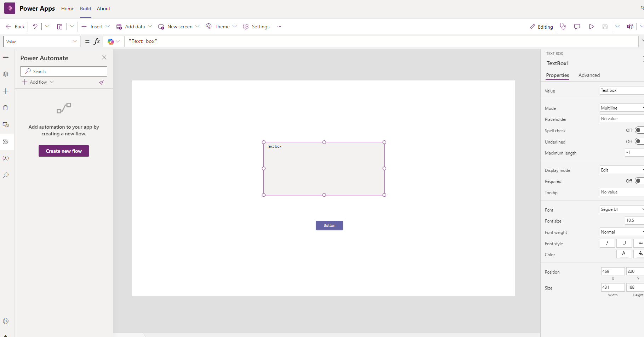The height and width of the screenshot is (337, 644).
Task: Toggle the Underlined switch
Action: pos(639,141)
